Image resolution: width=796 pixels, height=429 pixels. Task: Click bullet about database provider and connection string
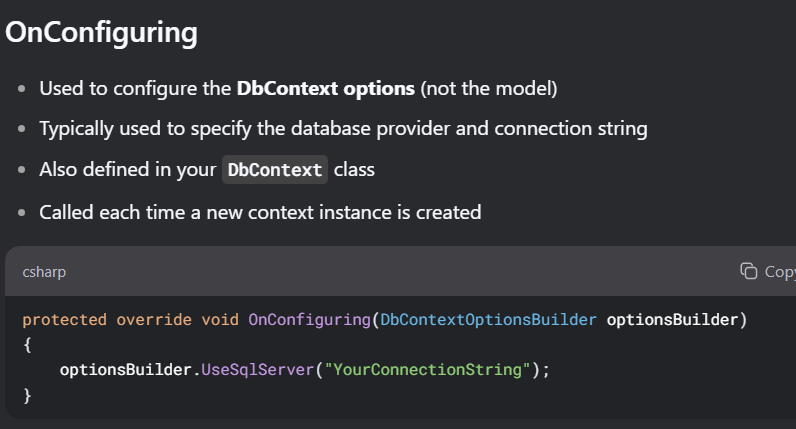click(343, 129)
